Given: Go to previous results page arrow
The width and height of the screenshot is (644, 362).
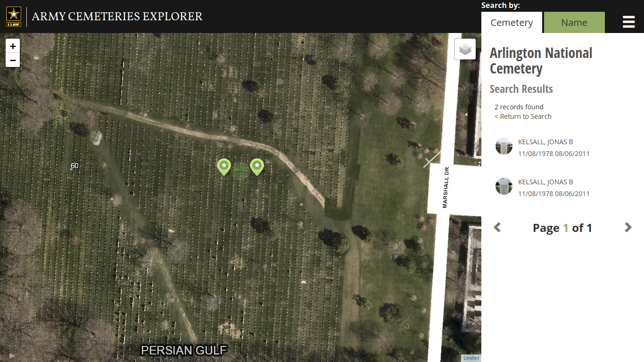Looking at the screenshot, I should [497, 228].
